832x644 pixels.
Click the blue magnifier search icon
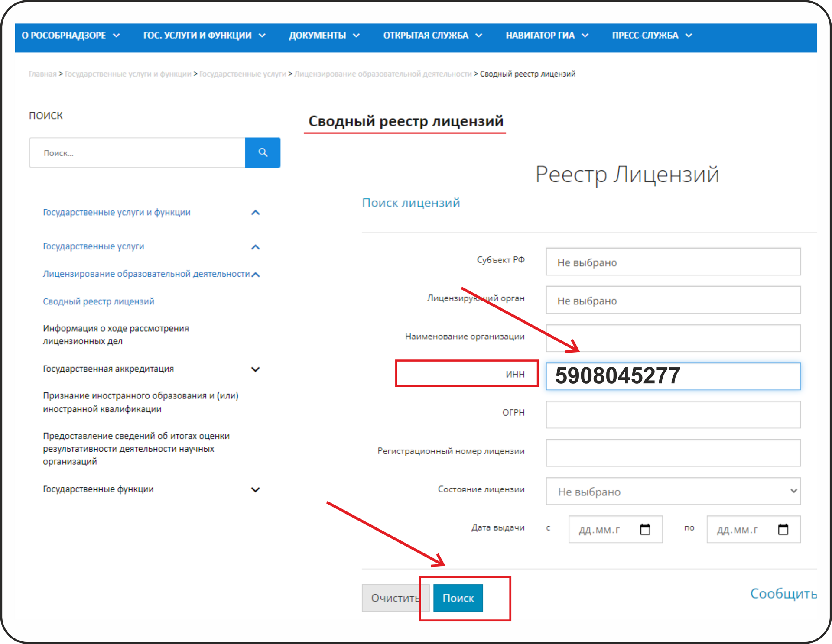point(263,152)
